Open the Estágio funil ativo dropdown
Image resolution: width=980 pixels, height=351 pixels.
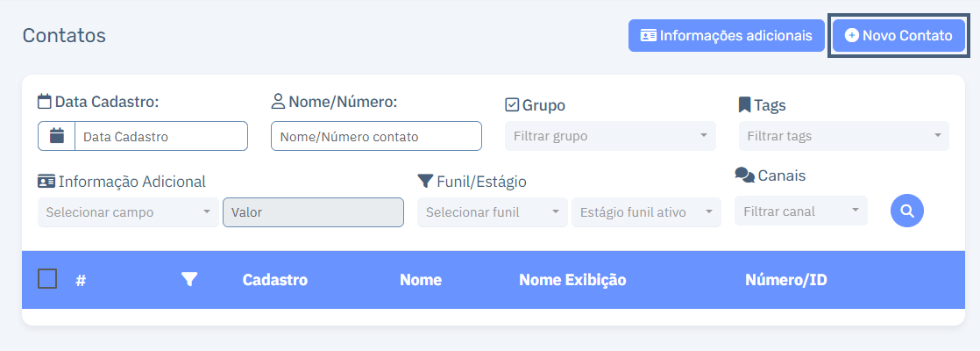click(646, 212)
